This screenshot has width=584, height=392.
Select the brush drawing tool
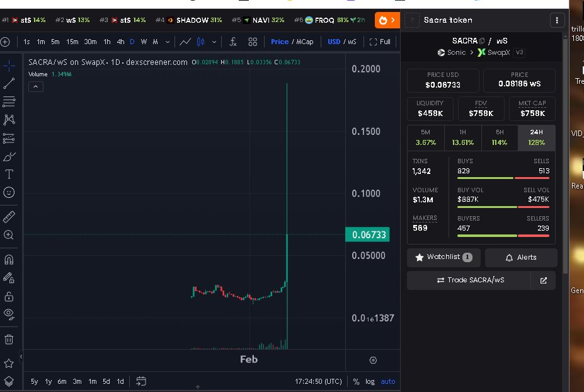(x=9, y=156)
